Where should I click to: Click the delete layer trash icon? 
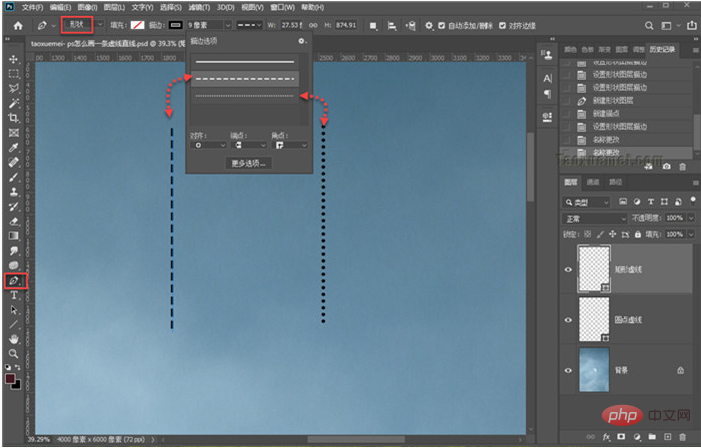682,437
